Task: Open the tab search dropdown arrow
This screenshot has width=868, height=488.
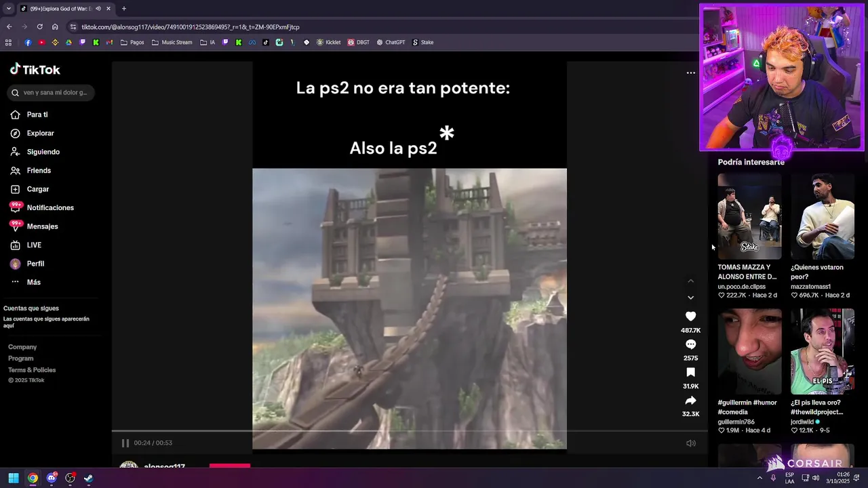Action: [8, 9]
